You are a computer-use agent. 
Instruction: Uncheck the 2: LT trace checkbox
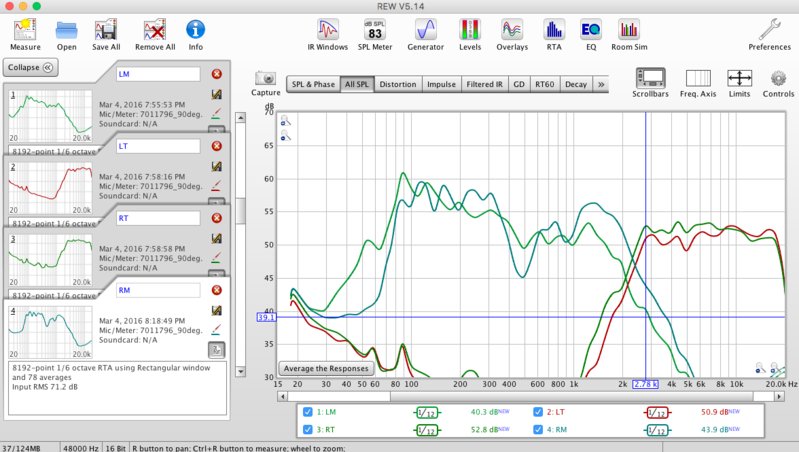tap(538, 412)
